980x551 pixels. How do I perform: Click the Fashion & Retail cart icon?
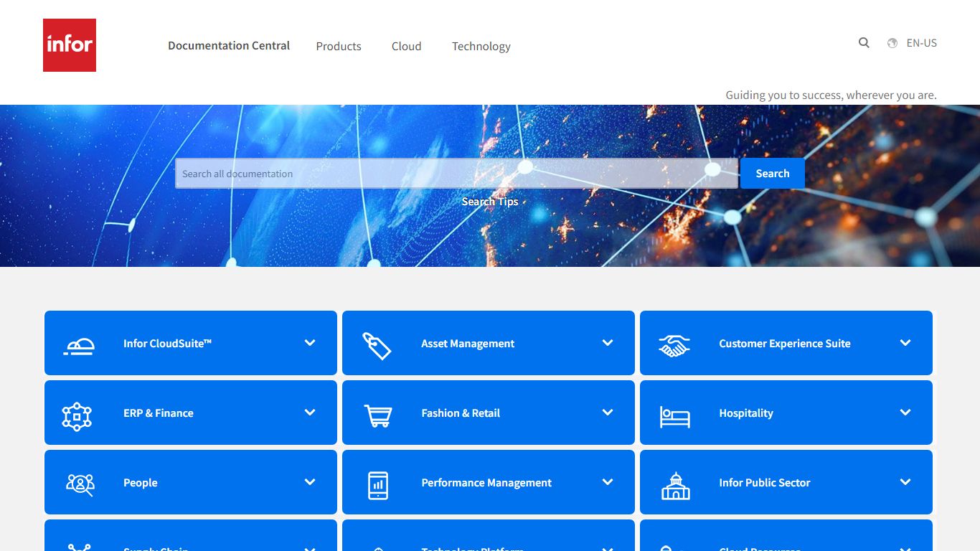tap(378, 416)
